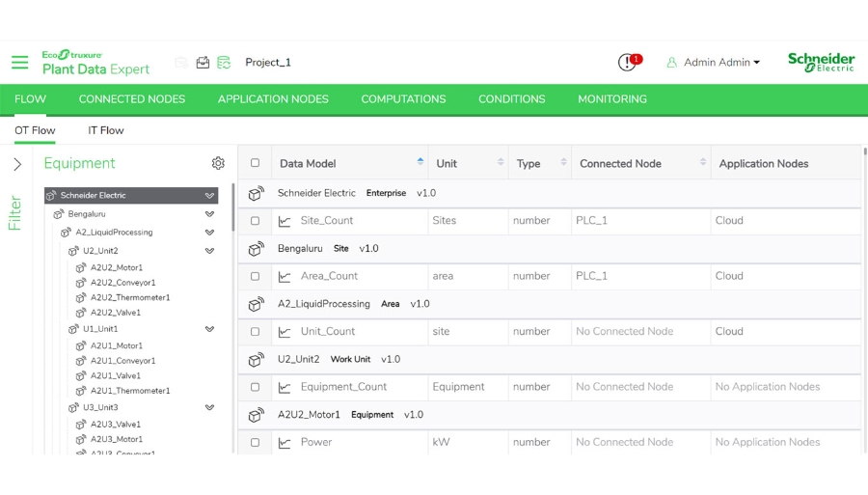Screen dimensions: 868x495
Task: Expand the Filter side panel arrow
Action: [x=17, y=164]
